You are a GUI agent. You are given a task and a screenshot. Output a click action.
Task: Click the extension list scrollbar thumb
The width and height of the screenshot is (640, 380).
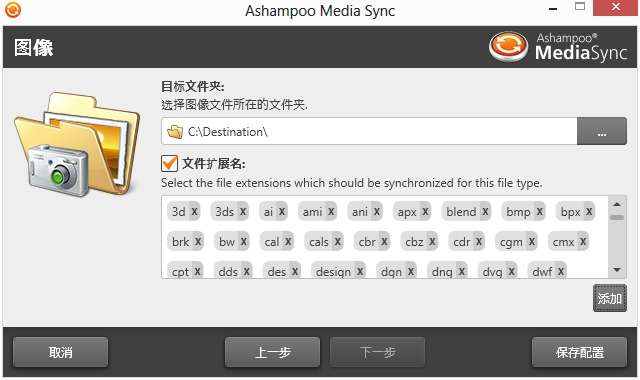click(617, 218)
